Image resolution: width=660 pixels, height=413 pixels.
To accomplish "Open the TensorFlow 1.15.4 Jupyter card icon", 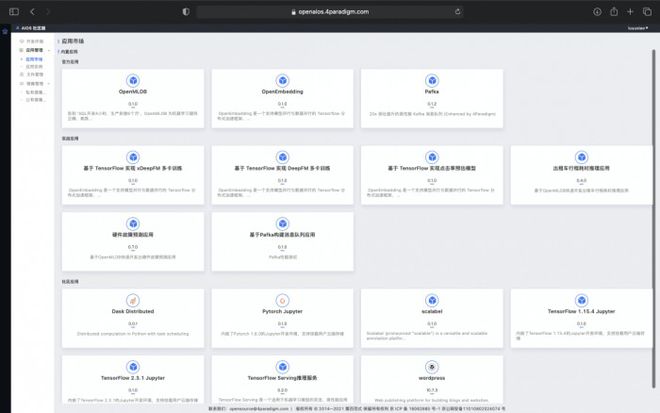I will (x=581, y=300).
